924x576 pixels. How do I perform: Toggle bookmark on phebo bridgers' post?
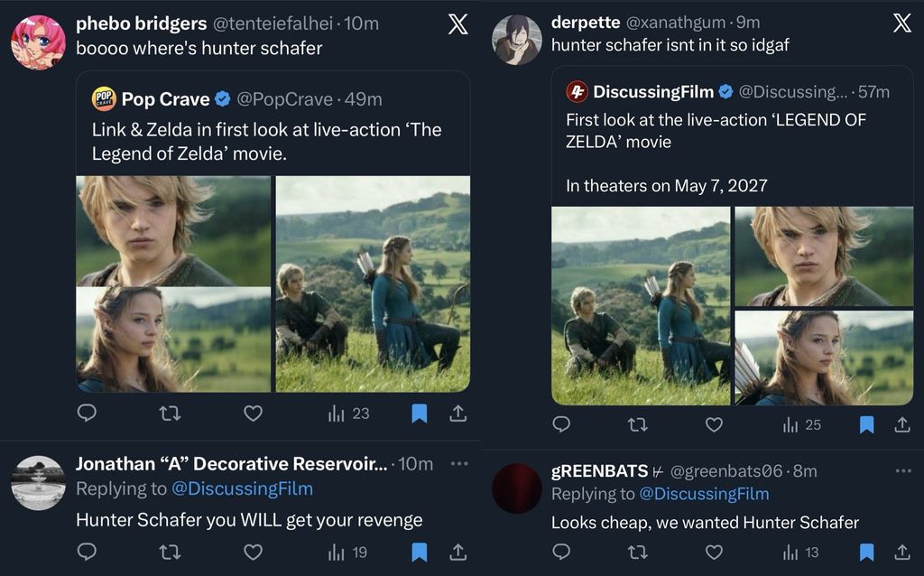click(419, 413)
